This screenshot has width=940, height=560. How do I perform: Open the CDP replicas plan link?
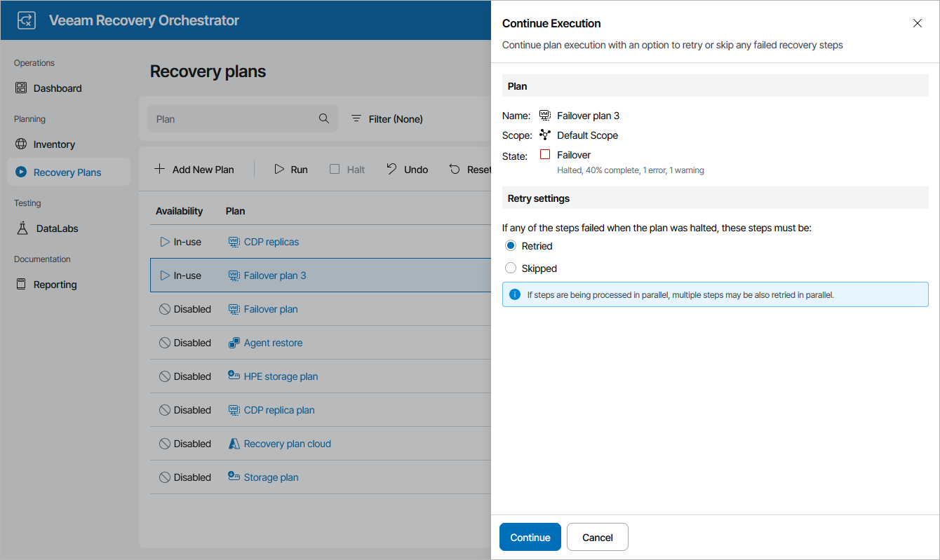coord(271,241)
